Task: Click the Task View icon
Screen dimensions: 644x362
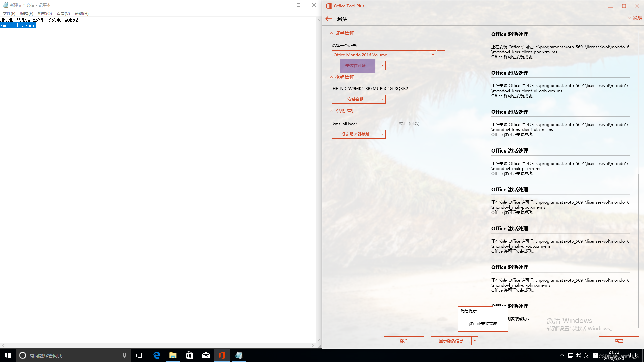Action: pos(140,355)
